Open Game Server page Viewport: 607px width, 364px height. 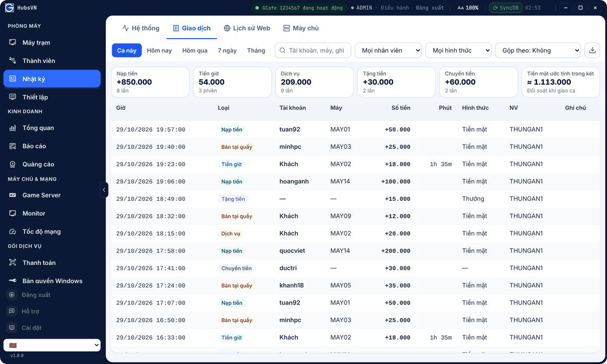(x=52, y=195)
